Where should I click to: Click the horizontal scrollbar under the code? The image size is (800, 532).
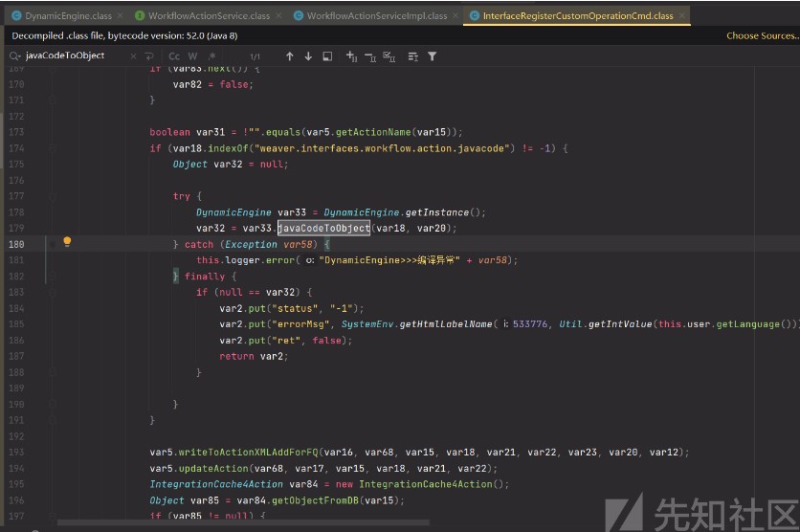[x=243, y=522]
